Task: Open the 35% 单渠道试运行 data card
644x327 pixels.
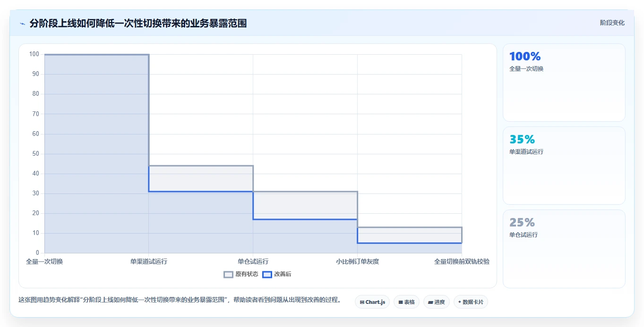Action: click(564, 166)
